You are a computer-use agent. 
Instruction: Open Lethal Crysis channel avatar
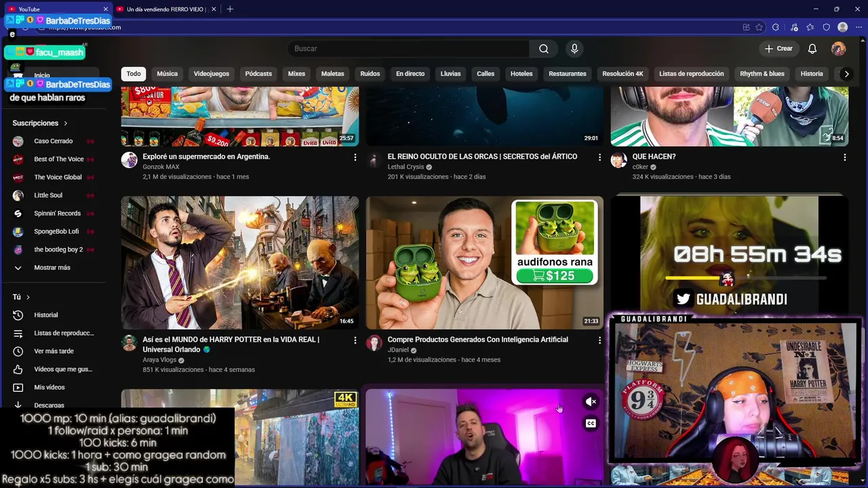[x=374, y=160]
